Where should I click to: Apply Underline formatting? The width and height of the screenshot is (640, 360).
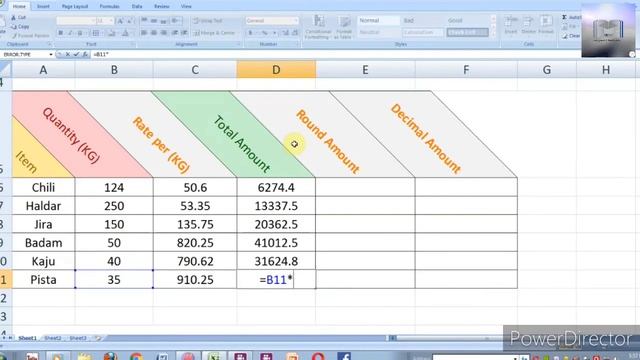80,33
